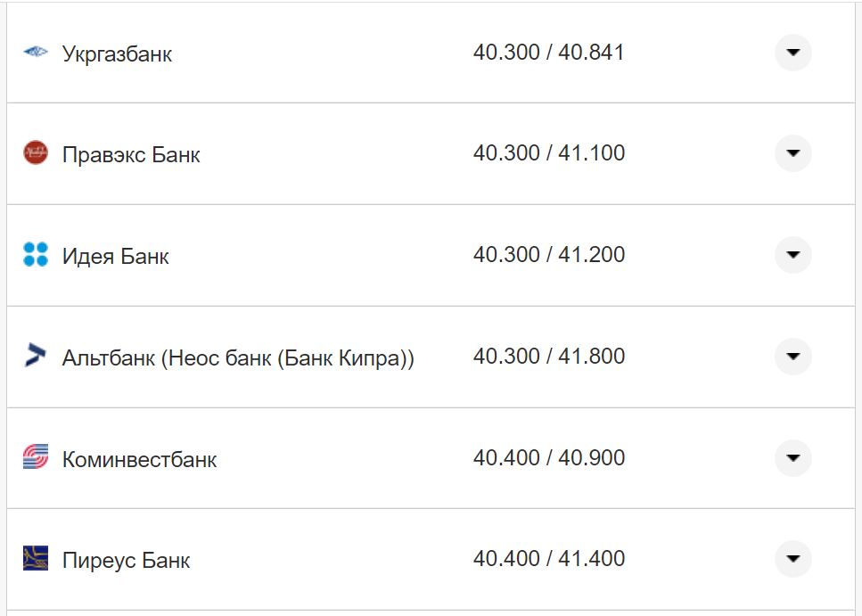This screenshot has height=616, width=862.
Task: Open the Альтбанк row dropdown arrow
Action: (x=792, y=357)
